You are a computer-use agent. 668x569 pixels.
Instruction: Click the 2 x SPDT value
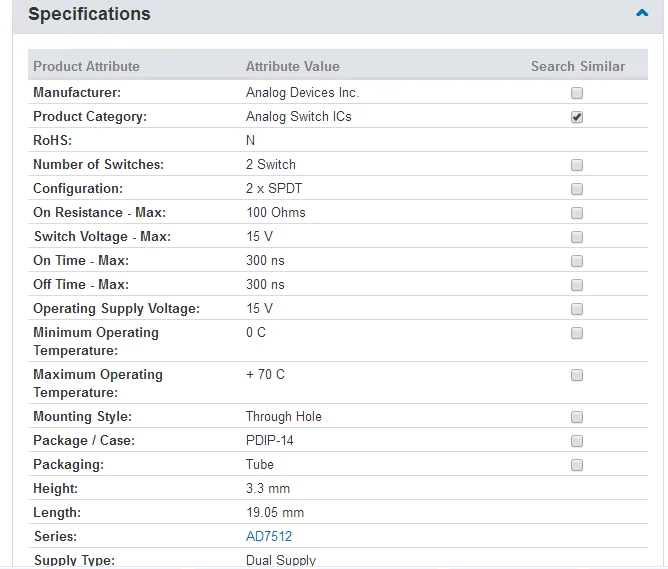pos(274,188)
